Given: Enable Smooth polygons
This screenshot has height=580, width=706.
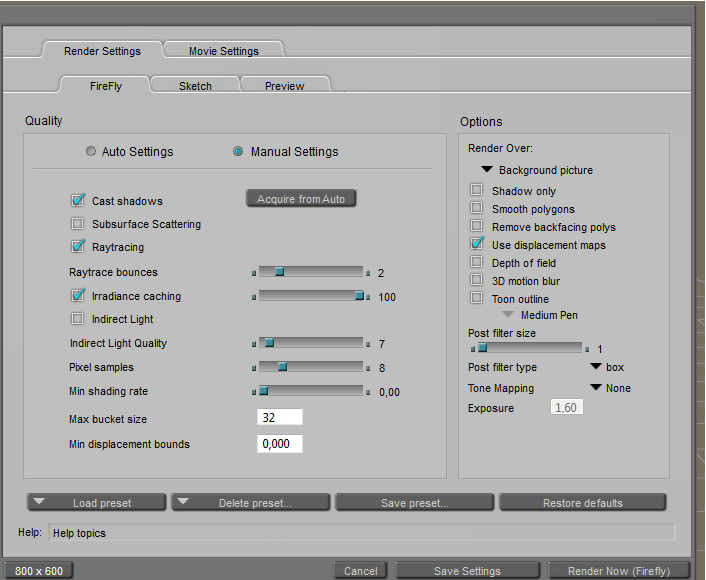Looking at the screenshot, I should pyautogui.click(x=476, y=208).
